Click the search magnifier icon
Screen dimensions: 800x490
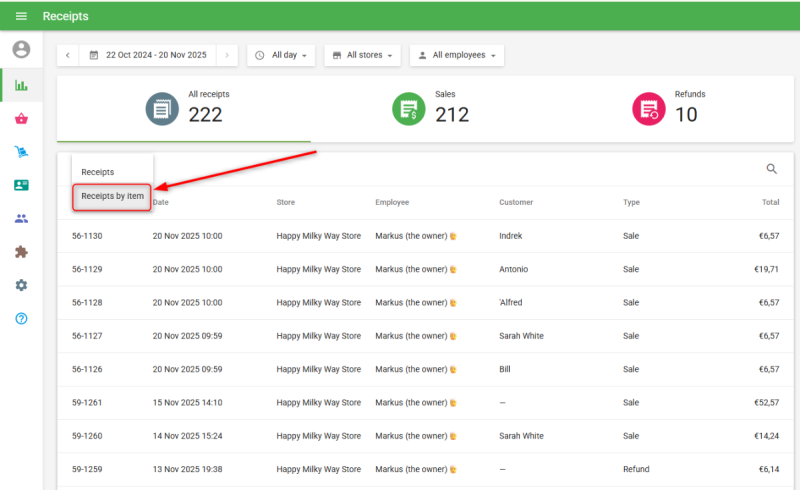click(x=772, y=169)
